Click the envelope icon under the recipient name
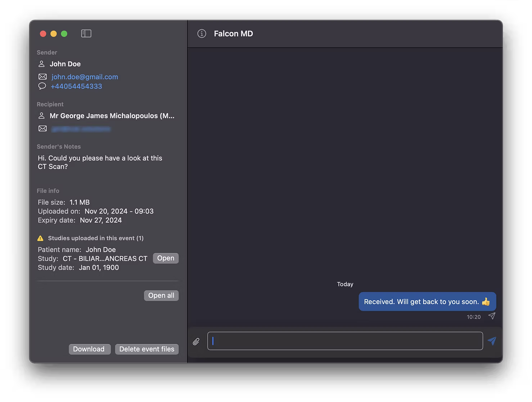This screenshot has width=532, height=402. pos(42,128)
